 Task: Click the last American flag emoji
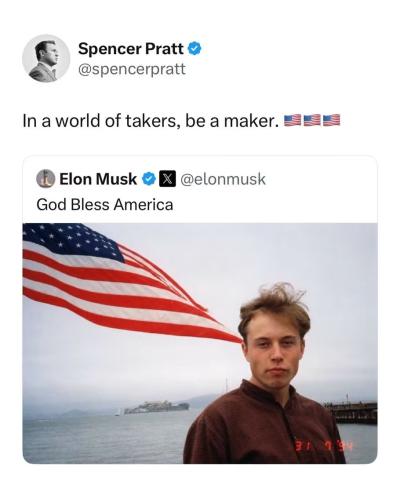tap(332, 120)
